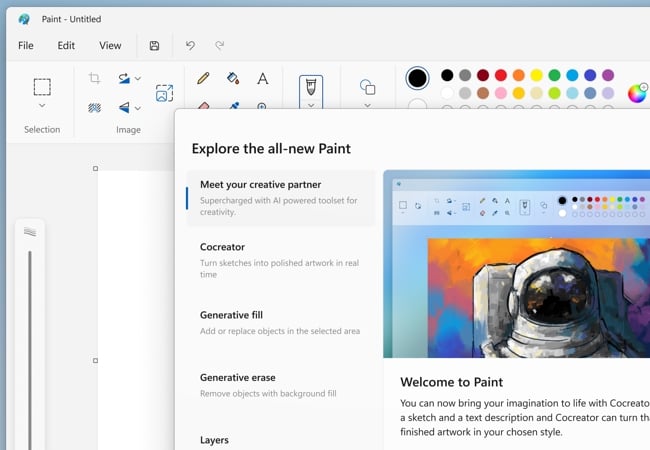Select Meet your creative partner item
Image resolution: width=650 pixels, height=450 pixels.
(280, 198)
